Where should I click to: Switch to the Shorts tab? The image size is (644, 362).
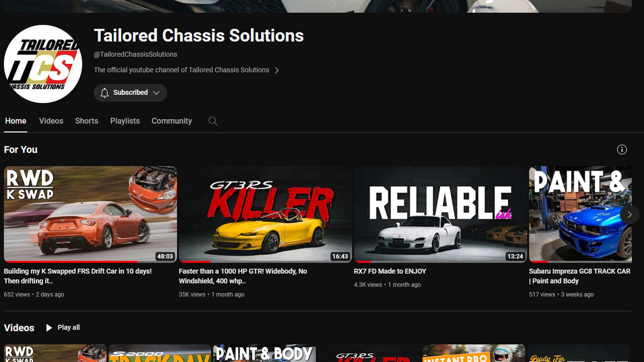point(87,121)
